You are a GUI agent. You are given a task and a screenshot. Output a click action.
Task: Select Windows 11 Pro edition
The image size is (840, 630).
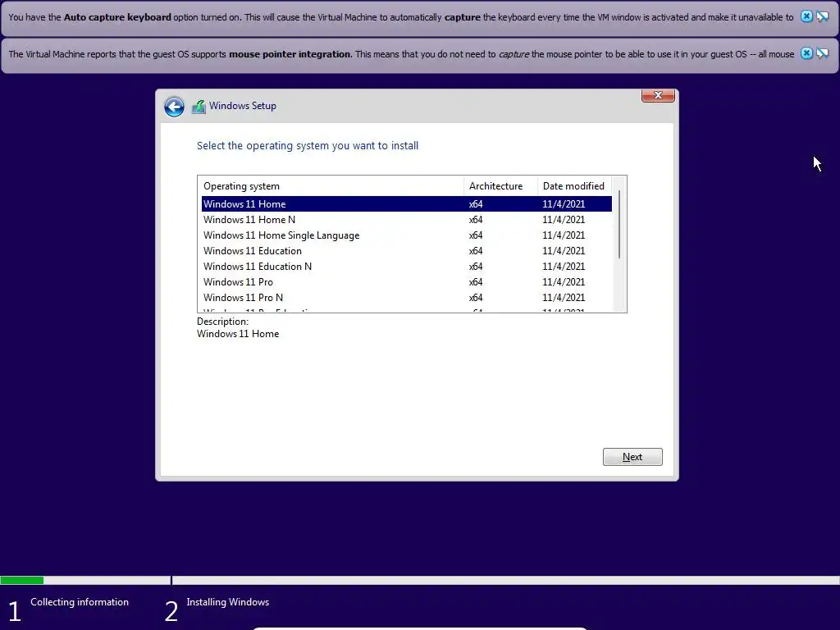[x=407, y=282]
